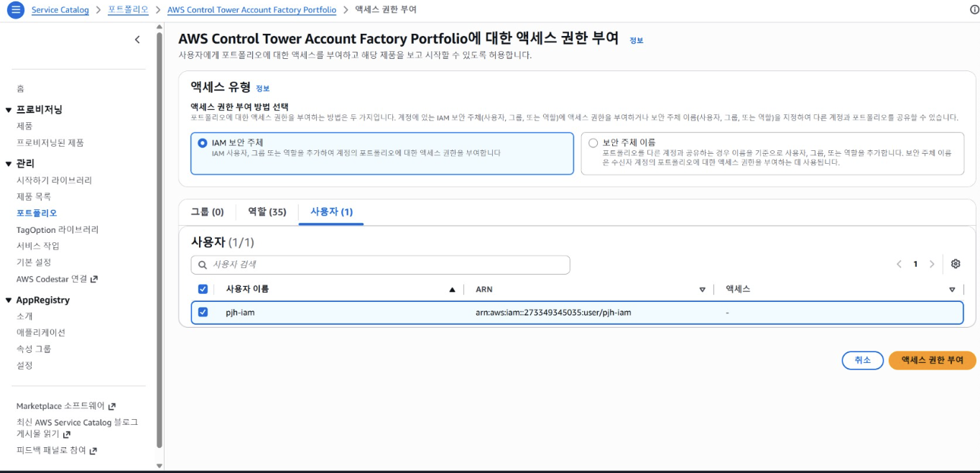Screen dimensions: 980x473
Task: Sort table by ARN column arrow
Action: (x=703, y=290)
